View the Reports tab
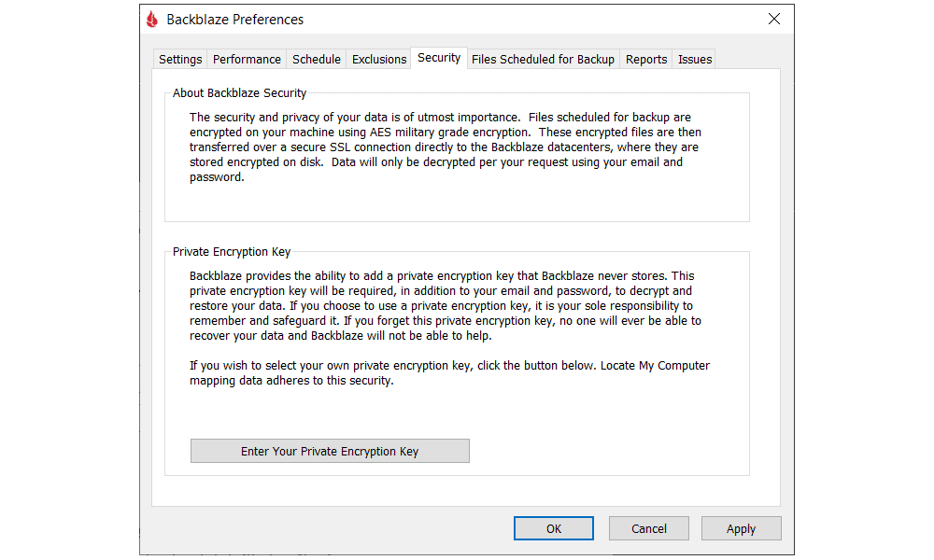 click(x=645, y=60)
